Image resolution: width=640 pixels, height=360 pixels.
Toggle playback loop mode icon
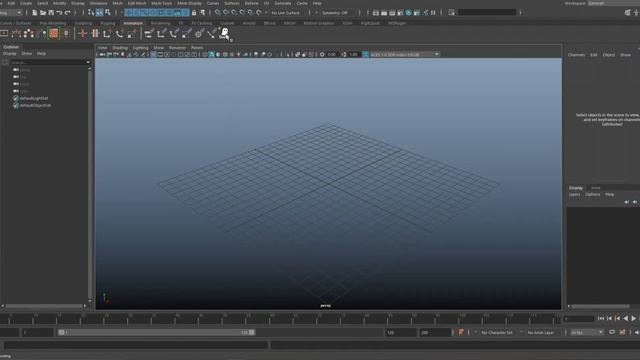point(612,332)
